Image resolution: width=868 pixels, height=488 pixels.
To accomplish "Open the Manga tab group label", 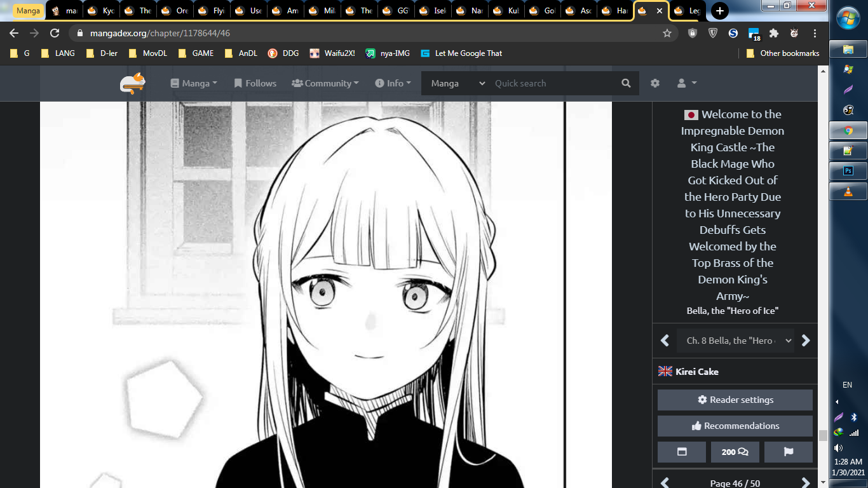I will point(28,11).
